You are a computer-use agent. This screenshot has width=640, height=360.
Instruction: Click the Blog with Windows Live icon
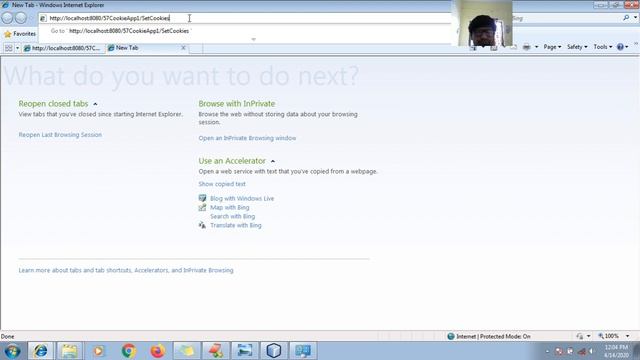[202, 198]
